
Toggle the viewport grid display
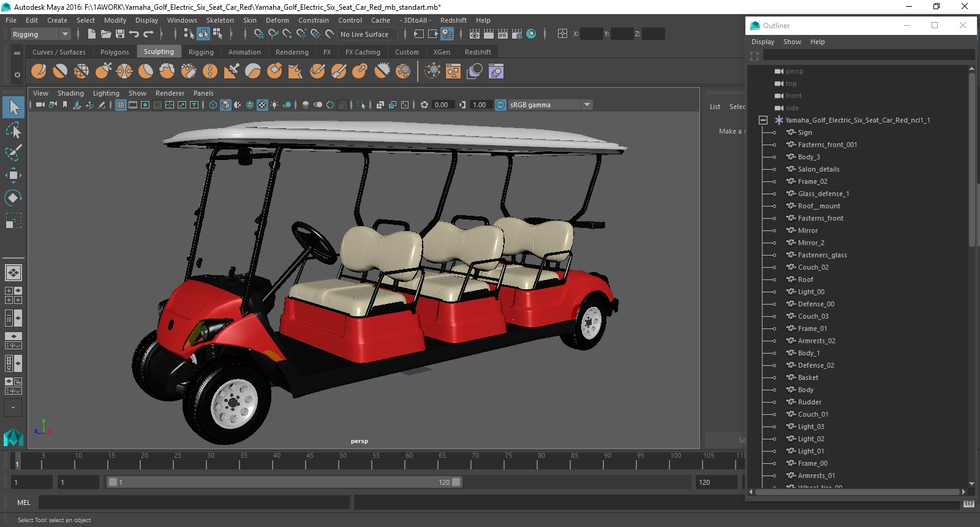tap(121, 105)
